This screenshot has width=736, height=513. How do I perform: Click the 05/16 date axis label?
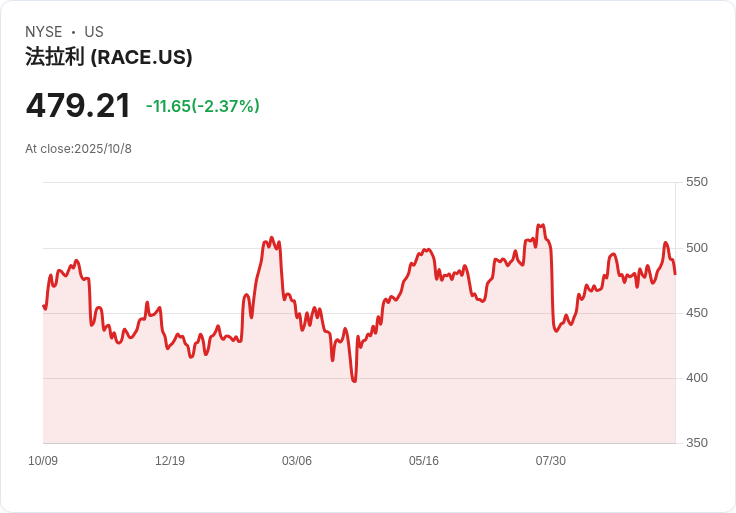click(x=424, y=461)
